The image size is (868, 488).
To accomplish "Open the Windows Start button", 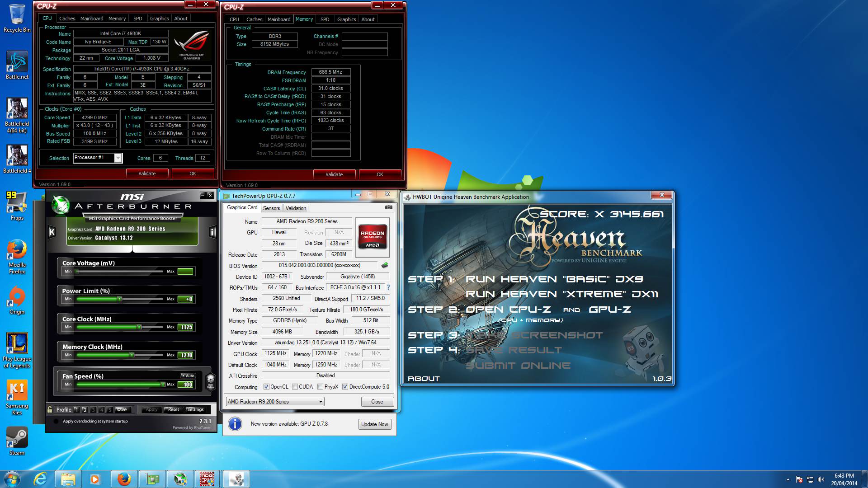I will [12, 479].
